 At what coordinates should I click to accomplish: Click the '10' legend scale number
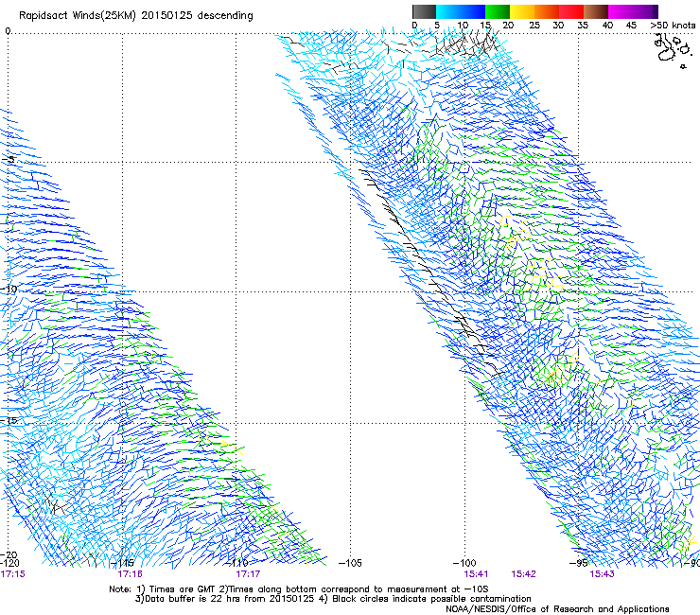(463, 25)
